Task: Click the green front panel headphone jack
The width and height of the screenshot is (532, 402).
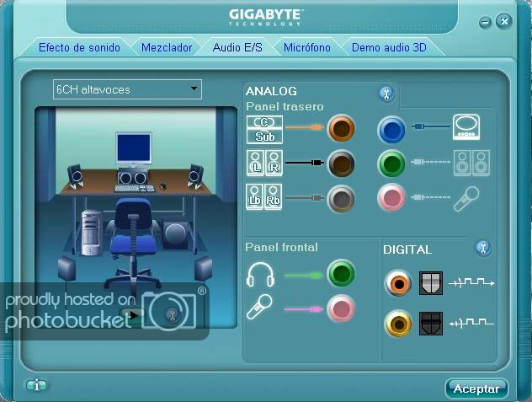Action: click(x=341, y=274)
